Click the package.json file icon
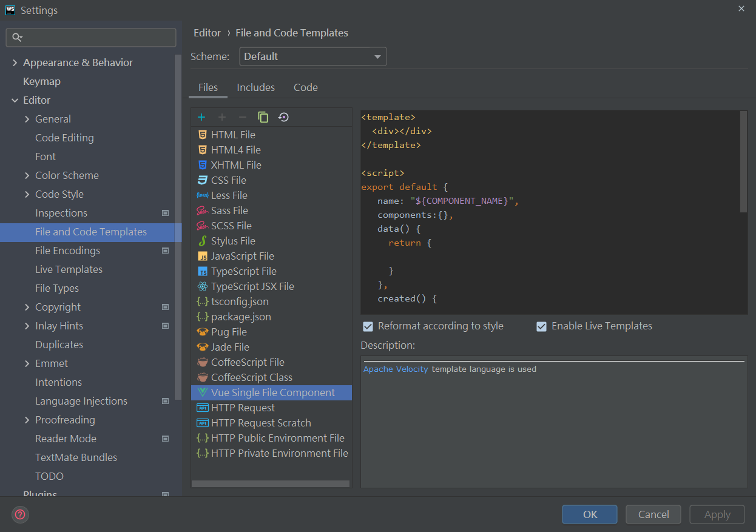The width and height of the screenshot is (756, 532). [203, 317]
